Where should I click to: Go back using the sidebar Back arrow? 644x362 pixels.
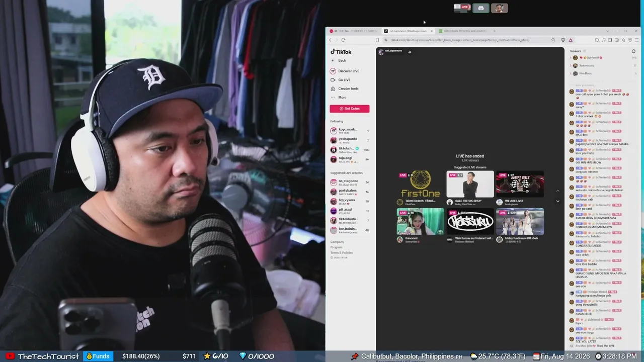coord(333,60)
